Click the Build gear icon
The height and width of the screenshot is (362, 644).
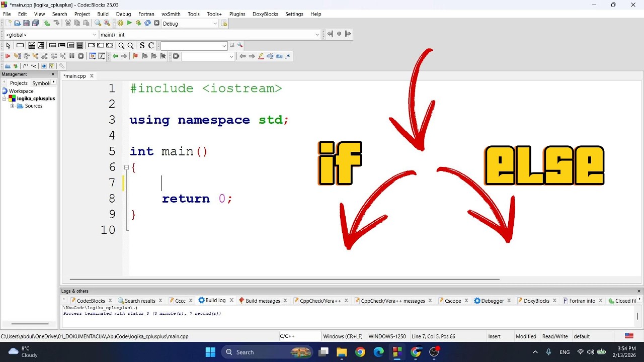pyautogui.click(x=120, y=24)
